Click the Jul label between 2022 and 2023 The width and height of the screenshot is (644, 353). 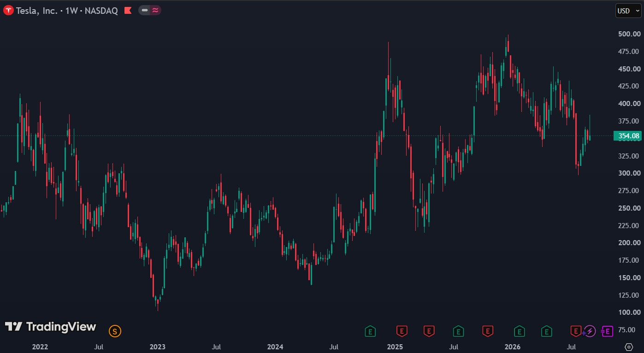[98, 347]
